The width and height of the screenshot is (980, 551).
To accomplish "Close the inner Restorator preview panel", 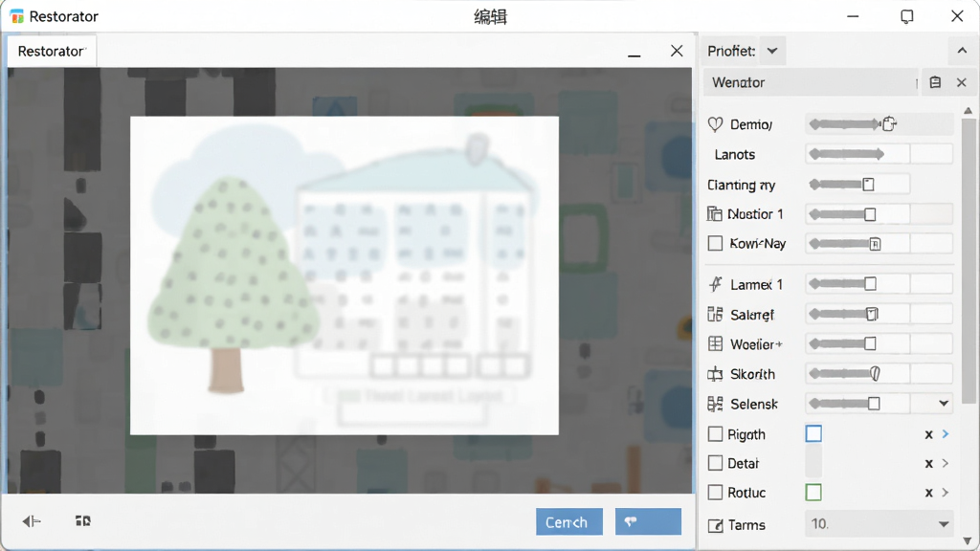I will click(x=677, y=51).
